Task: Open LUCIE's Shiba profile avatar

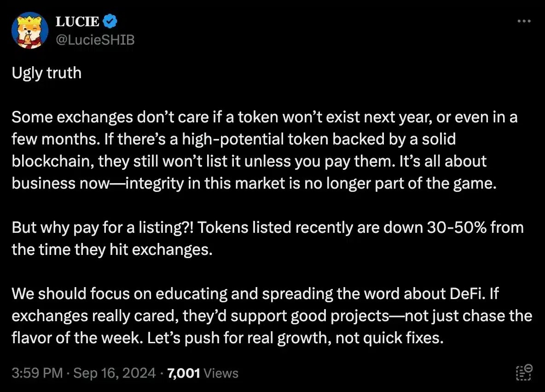Action: click(x=30, y=30)
